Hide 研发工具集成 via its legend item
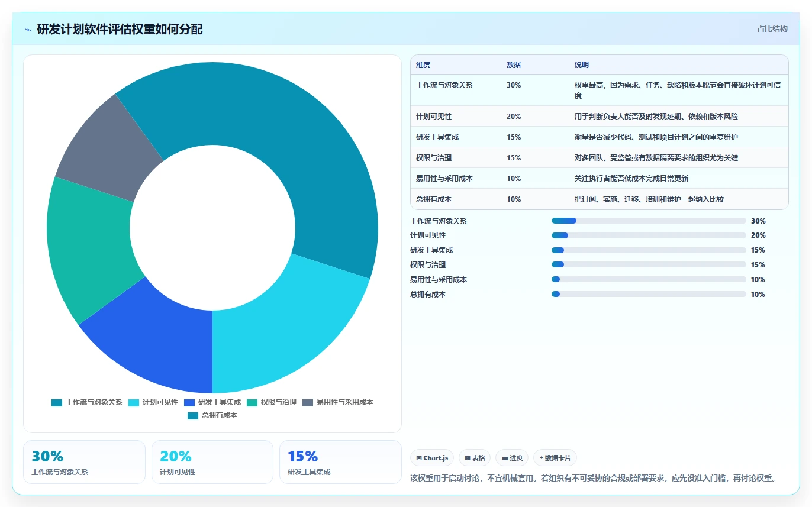Viewport: 812px width, 507px height. [212, 402]
